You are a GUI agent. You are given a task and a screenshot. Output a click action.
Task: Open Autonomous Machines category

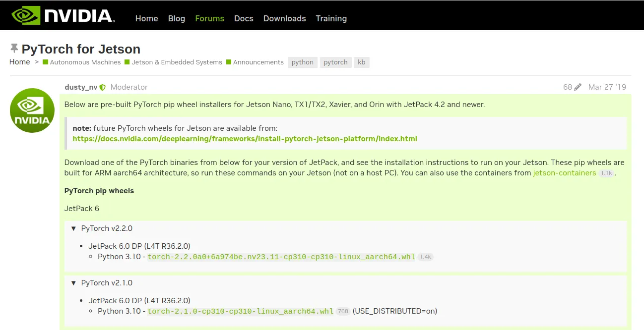pyautogui.click(x=85, y=62)
